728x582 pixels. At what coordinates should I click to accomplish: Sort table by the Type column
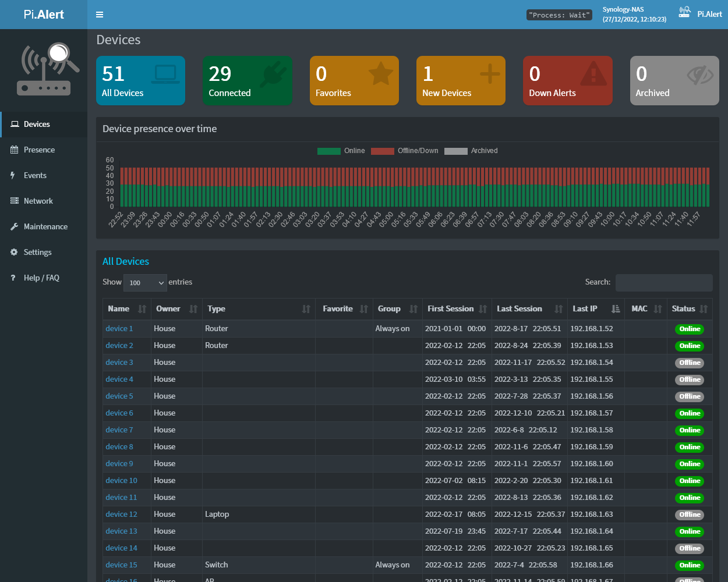click(217, 309)
